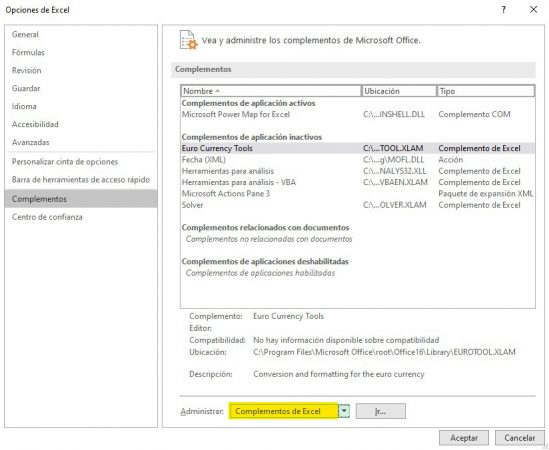Select the Fecha (XML) add-in row

tap(358, 160)
